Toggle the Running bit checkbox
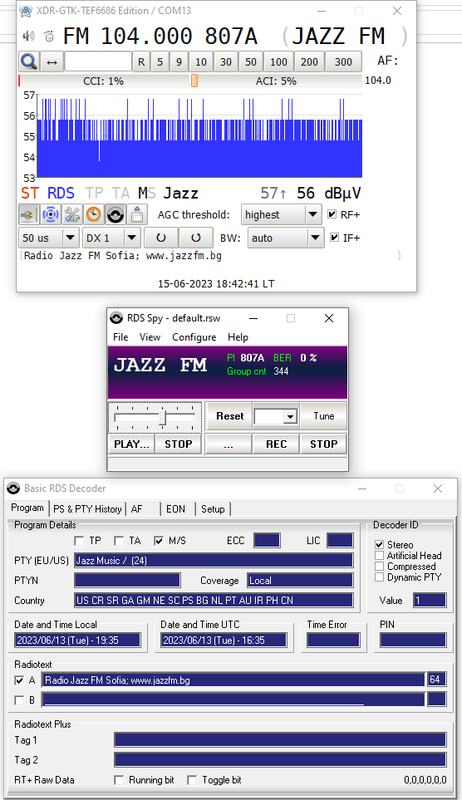The width and height of the screenshot is (462, 800). tap(119, 780)
